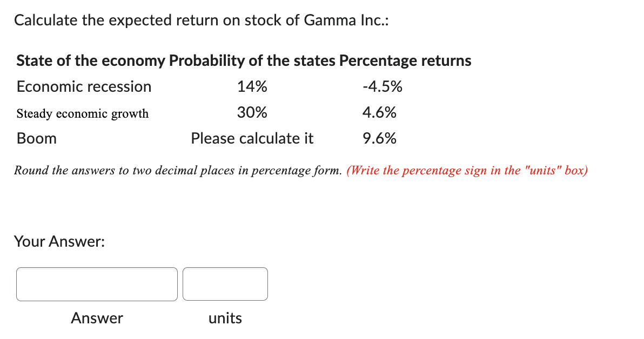This screenshot has width=644, height=339.
Task: Click inside the units input box
Action: (x=225, y=283)
